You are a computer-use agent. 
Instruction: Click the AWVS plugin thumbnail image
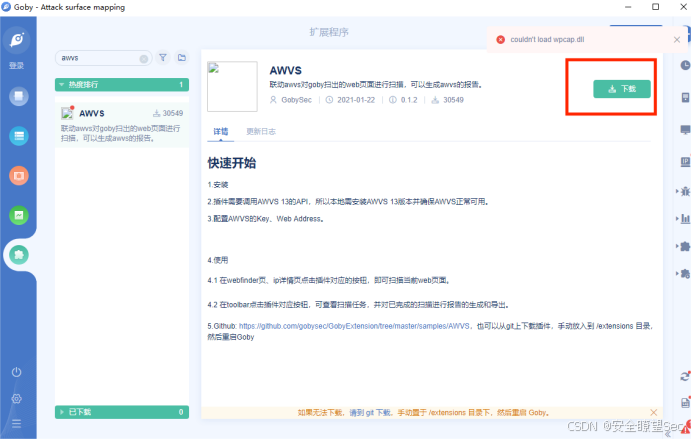point(232,86)
